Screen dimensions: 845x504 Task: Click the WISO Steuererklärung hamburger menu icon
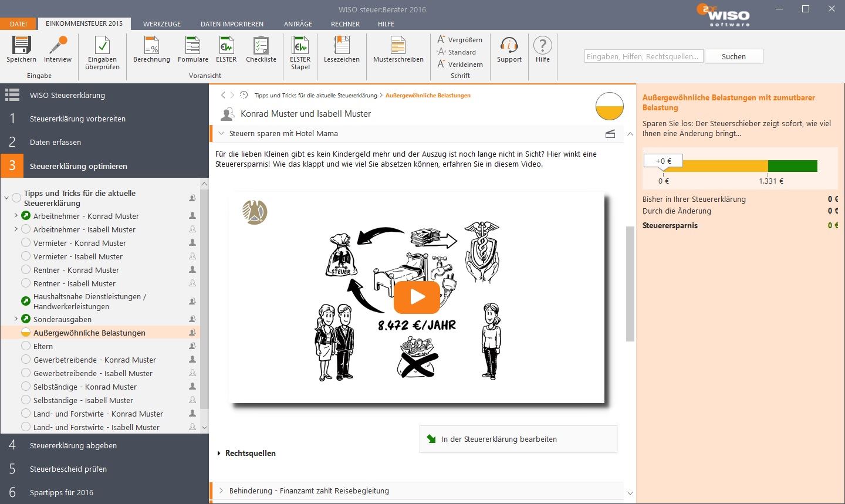pyautogui.click(x=12, y=95)
